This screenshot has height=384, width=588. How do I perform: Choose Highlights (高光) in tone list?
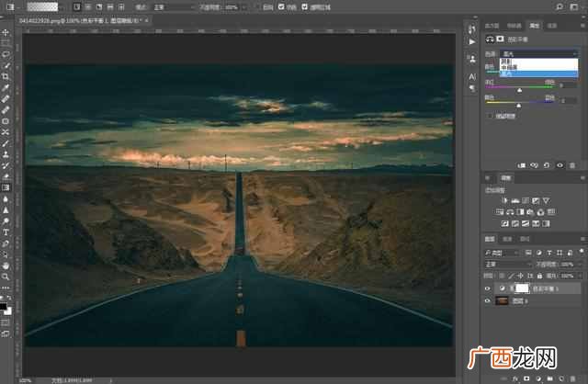pyautogui.click(x=539, y=73)
